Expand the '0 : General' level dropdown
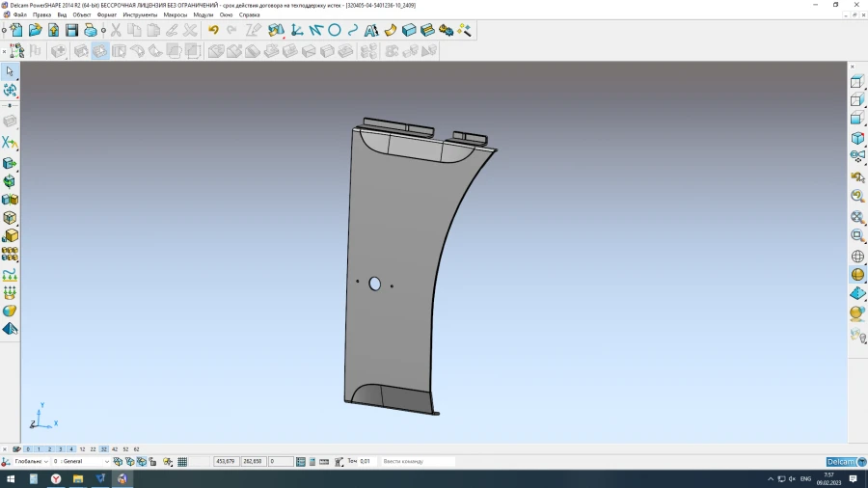Screen dimensions: 868x488 tap(105, 462)
